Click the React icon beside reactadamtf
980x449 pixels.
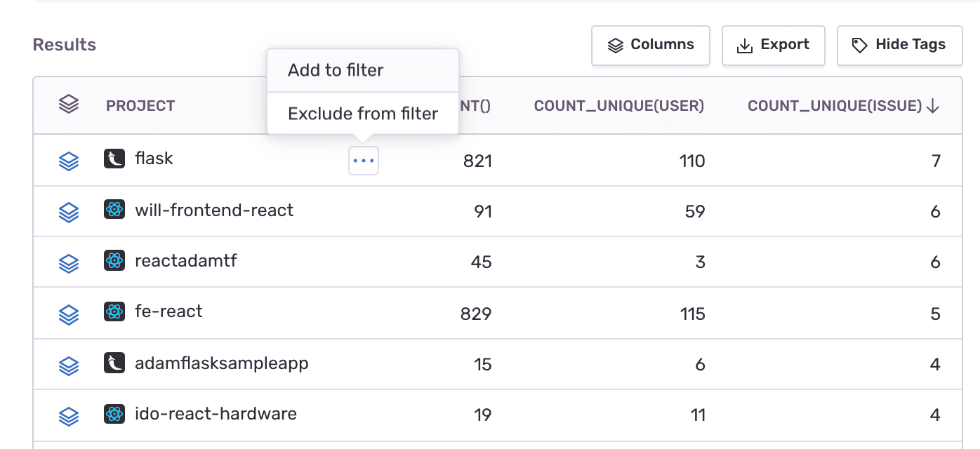pyautogui.click(x=114, y=260)
